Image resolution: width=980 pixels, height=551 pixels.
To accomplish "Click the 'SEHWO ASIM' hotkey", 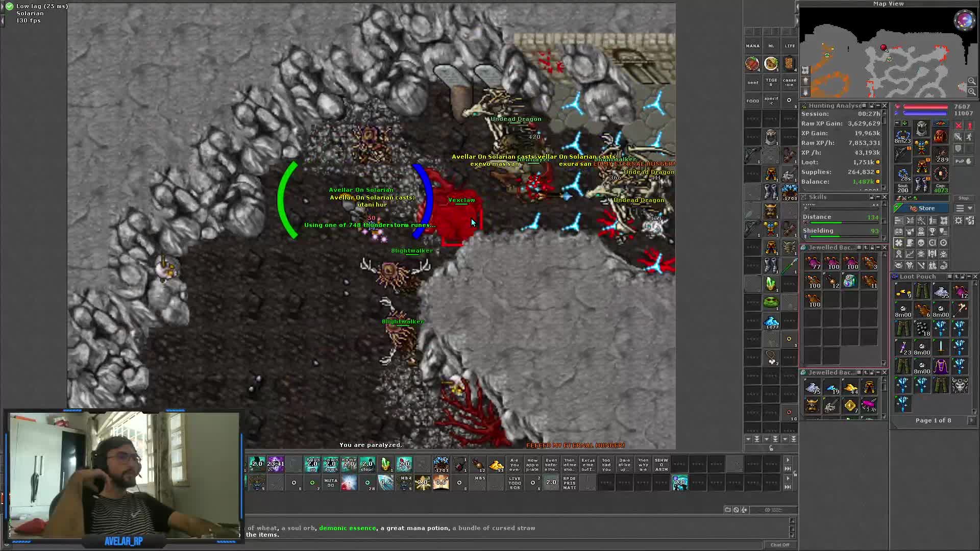I will 661,465.
